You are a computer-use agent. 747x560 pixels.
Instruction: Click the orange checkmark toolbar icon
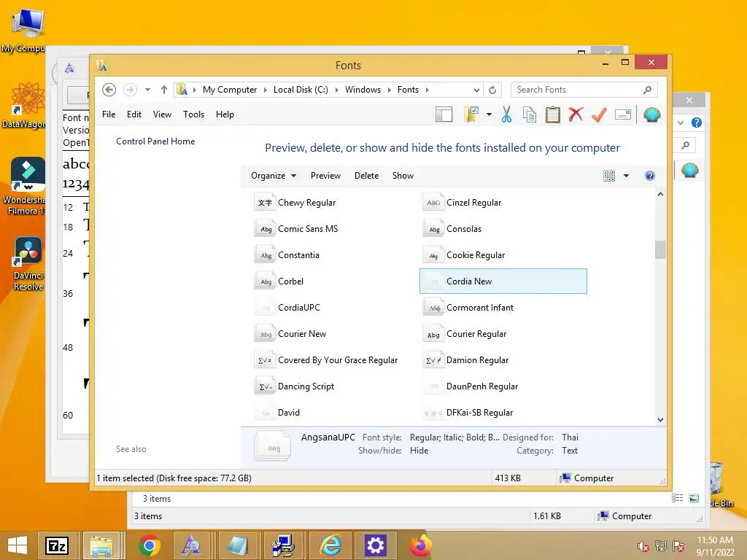[599, 114]
